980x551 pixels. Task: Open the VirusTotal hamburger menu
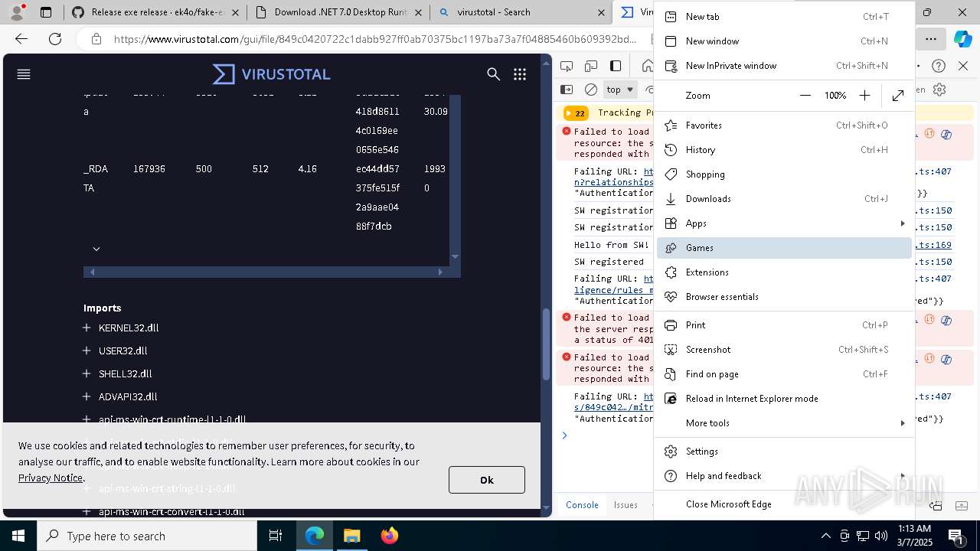click(24, 74)
